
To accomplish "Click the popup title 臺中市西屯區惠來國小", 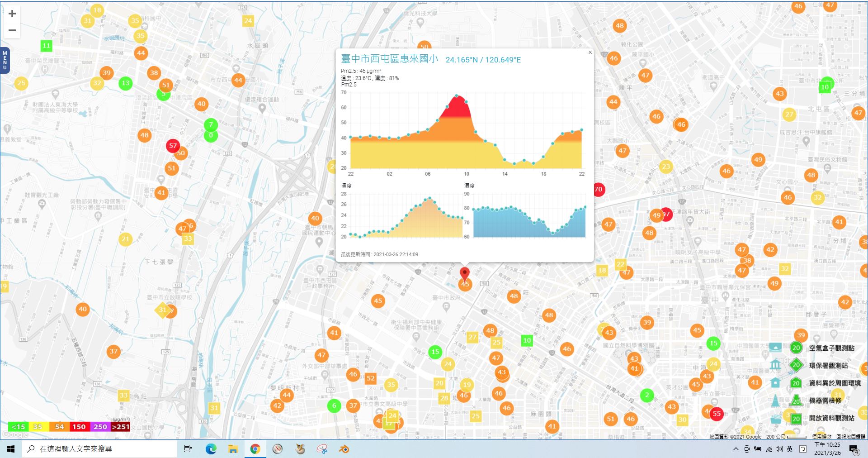I will click(389, 59).
